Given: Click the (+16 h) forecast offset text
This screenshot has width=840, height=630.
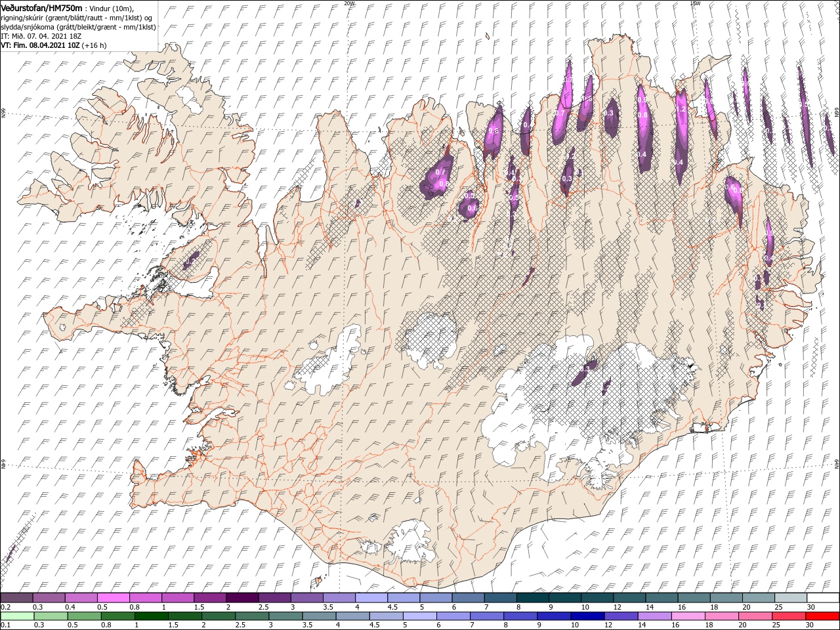Looking at the screenshot, I should pos(94,45).
